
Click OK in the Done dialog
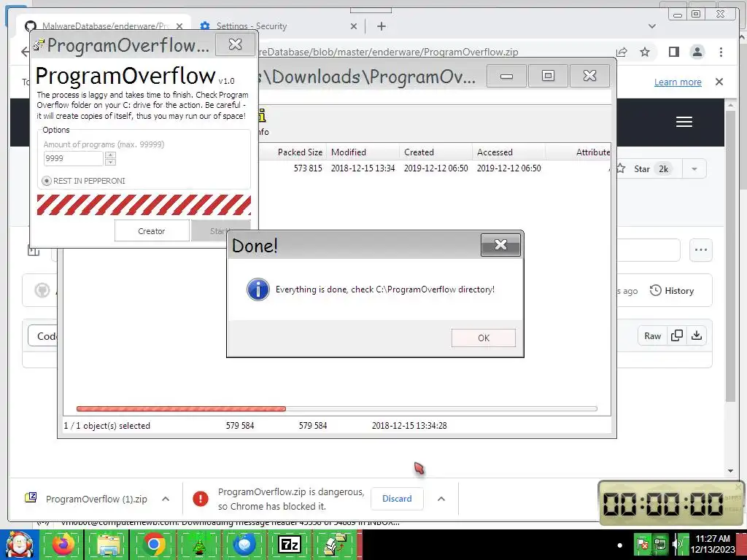click(484, 338)
